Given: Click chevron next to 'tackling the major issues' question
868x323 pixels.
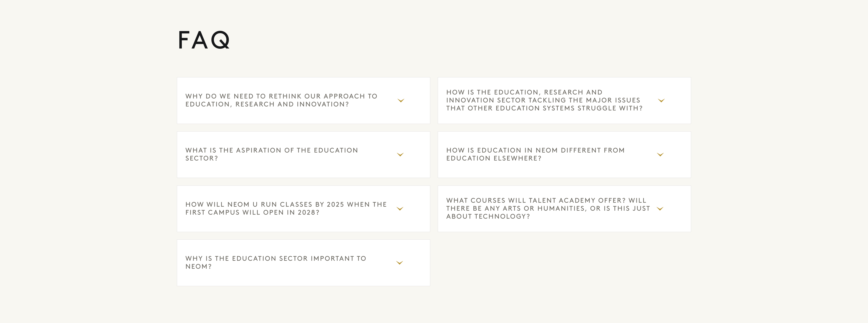Looking at the screenshot, I should 661,101.
